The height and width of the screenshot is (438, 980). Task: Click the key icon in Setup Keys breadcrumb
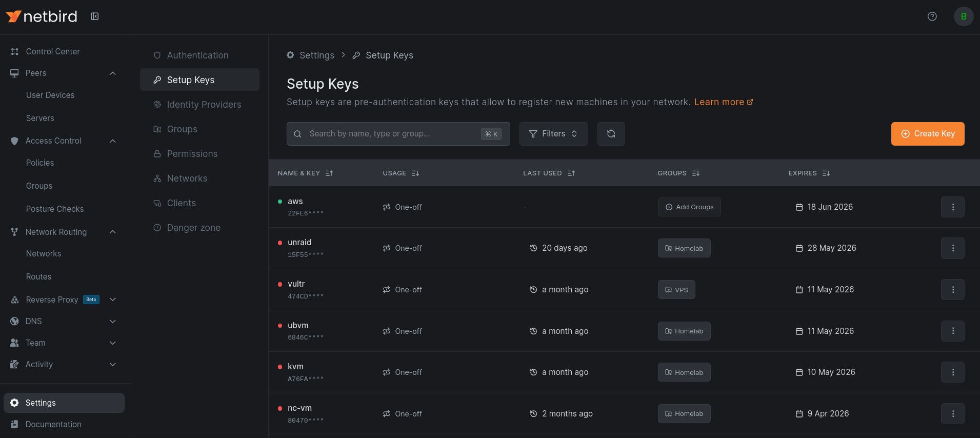point(356,55)
